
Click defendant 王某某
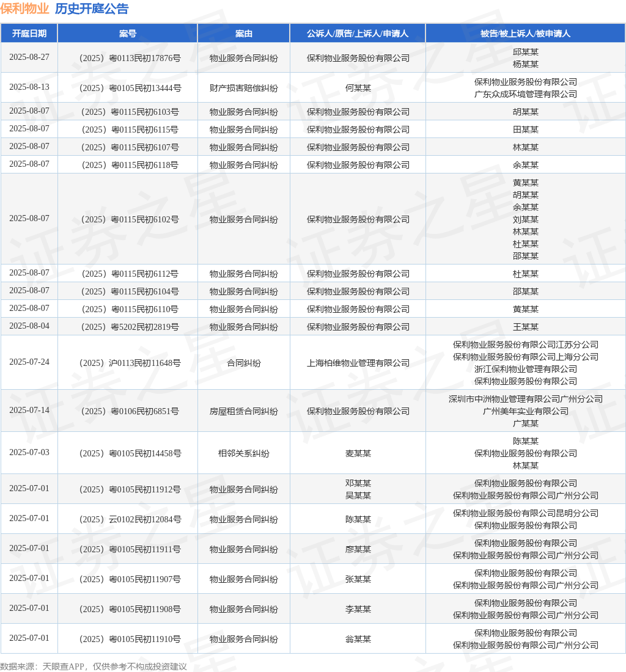pyautogui.click(x=525, y=327)
